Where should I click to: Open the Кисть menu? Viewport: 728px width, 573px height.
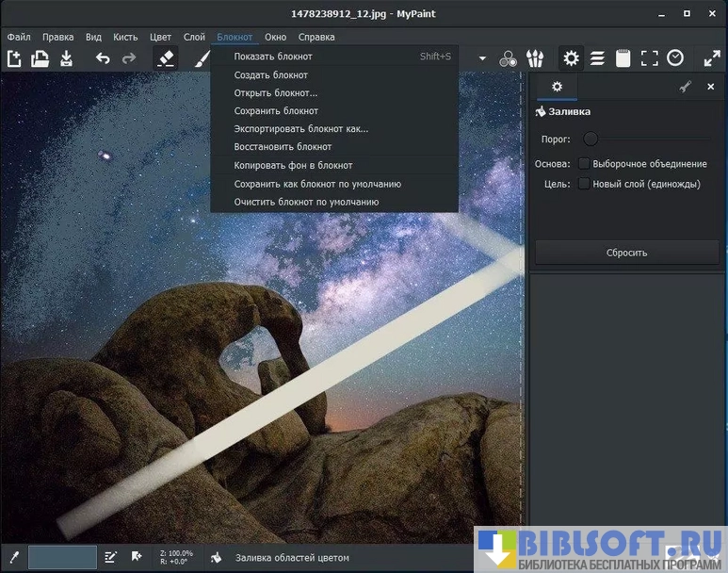pos(125,37)
